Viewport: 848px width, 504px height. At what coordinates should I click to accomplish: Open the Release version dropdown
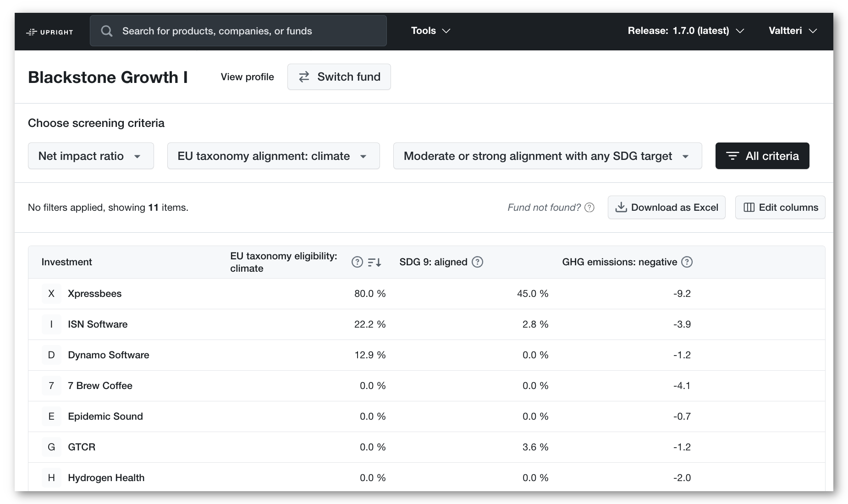[686, 31]
